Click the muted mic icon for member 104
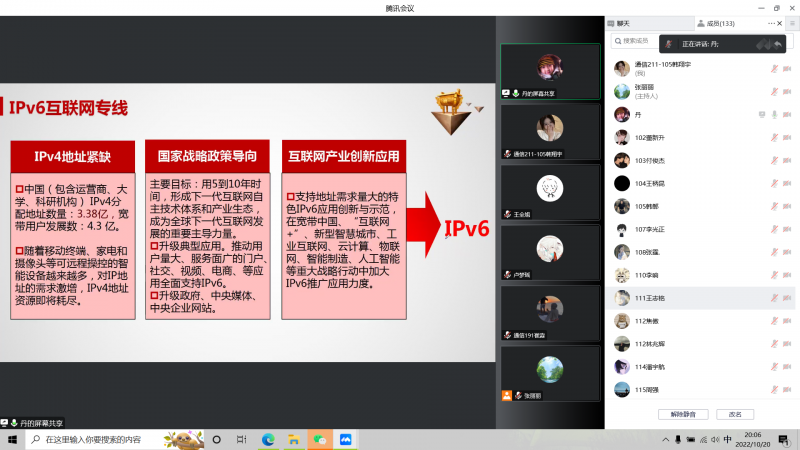The height and width of the screenshot is (450, 800). 774,183
